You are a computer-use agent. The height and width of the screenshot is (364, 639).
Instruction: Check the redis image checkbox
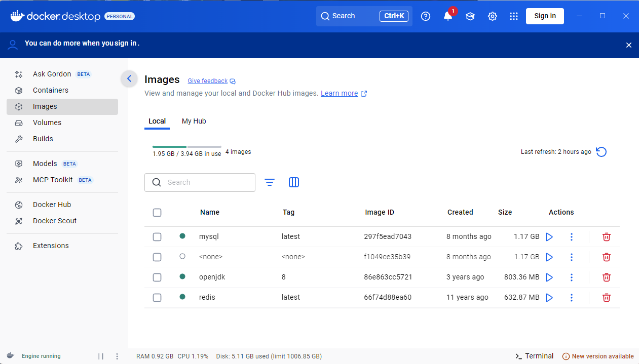[x=157, y=298]
